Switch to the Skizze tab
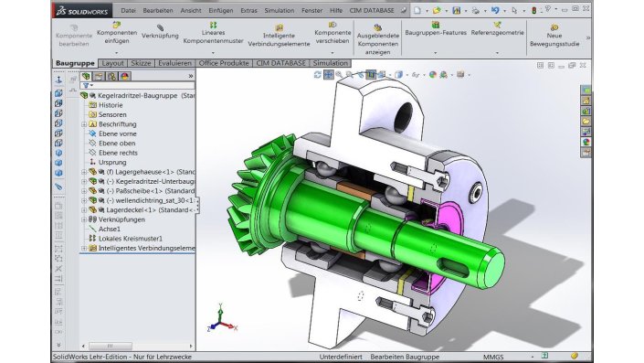Viewport: 644px width, 363px height. click(141, 63)
